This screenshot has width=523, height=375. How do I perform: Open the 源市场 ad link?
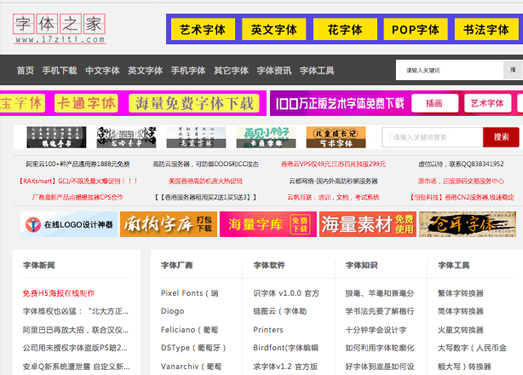tap(461, 181)
